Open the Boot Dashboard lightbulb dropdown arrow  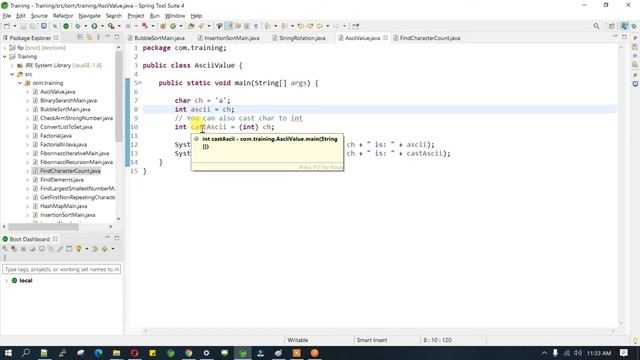point(87,249)
